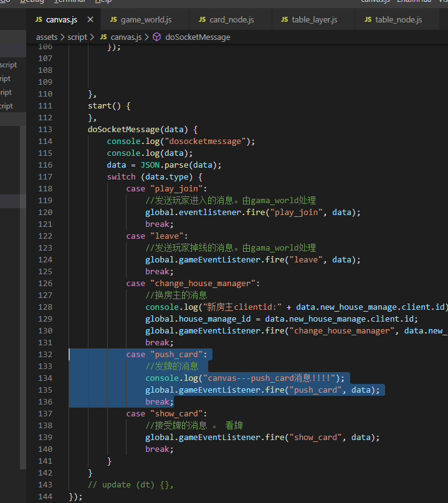Click line number 144 in the gutter

pyautogui.click(x=45, y=497)
